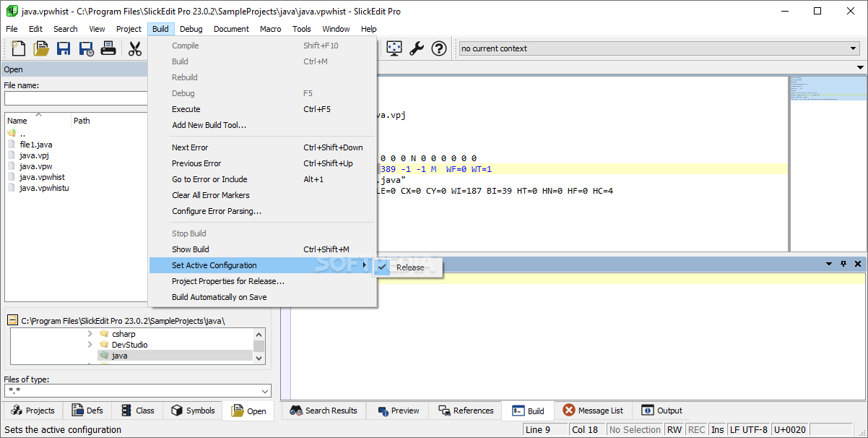Open the Preview tab

(398, 411)
